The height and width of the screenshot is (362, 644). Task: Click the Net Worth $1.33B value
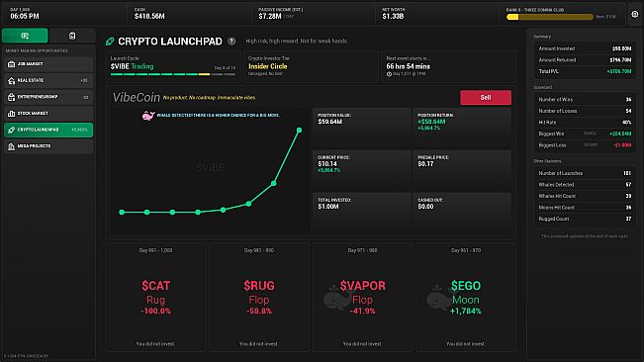(x=393, y=17)
